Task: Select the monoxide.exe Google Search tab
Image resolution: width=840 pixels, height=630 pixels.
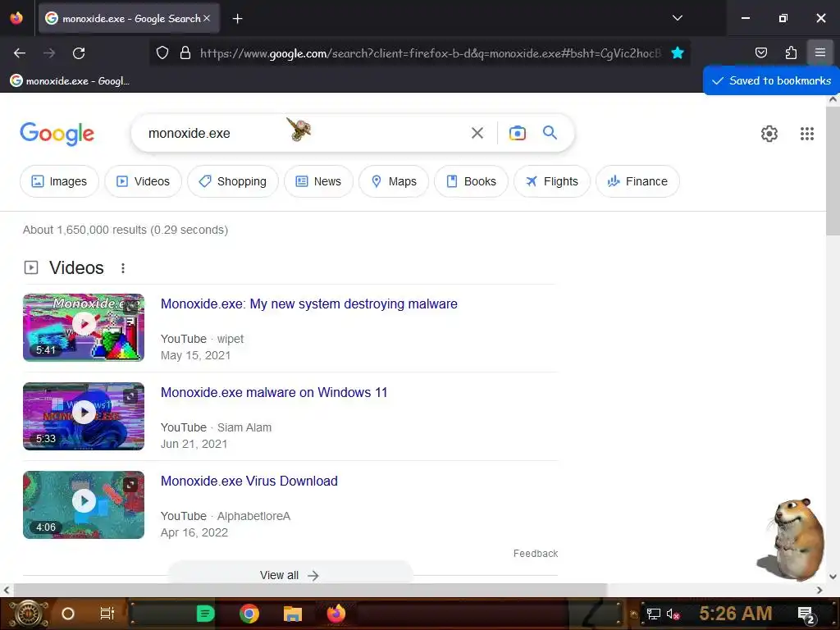Action: click(x=129, y=18)
